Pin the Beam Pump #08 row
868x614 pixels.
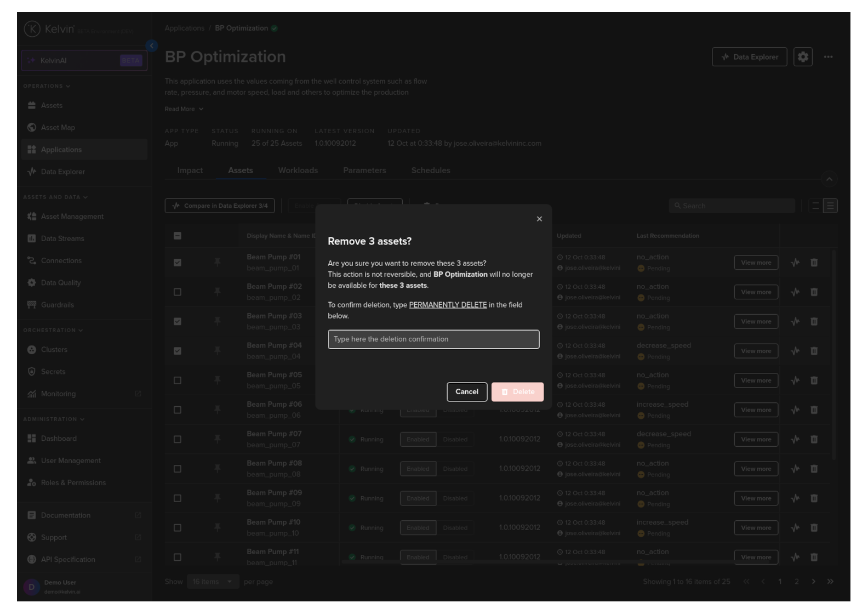(218, 469)
